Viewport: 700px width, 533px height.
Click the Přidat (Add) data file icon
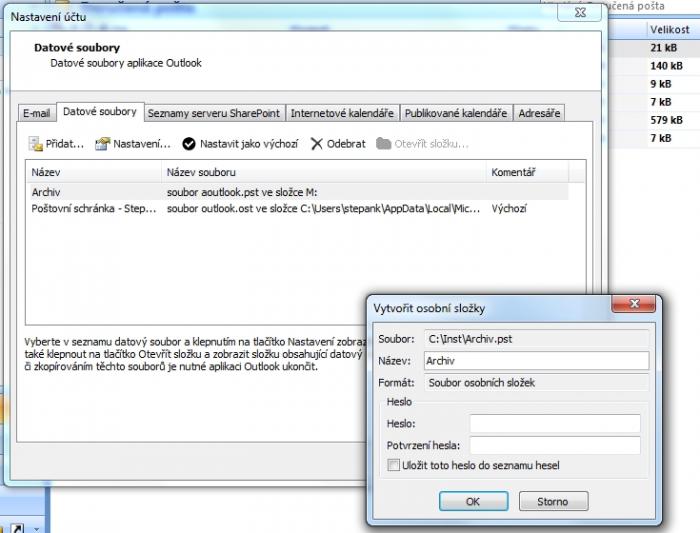[x=35, y=144]
